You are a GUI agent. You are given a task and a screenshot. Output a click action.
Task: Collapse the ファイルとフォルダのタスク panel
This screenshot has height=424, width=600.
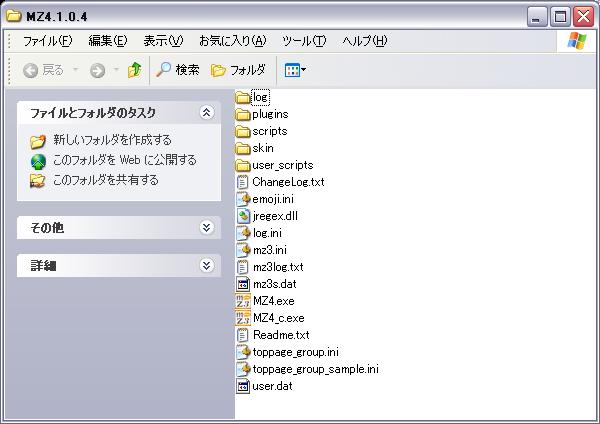tap(206, 113)
